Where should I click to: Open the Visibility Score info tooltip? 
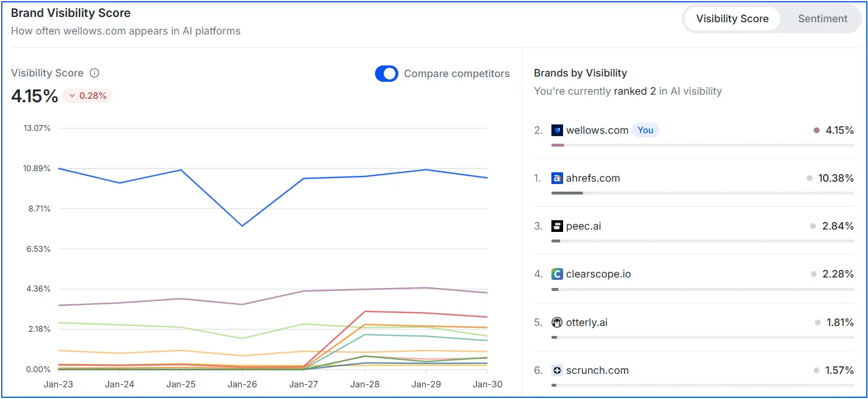(x=94, y=72)
